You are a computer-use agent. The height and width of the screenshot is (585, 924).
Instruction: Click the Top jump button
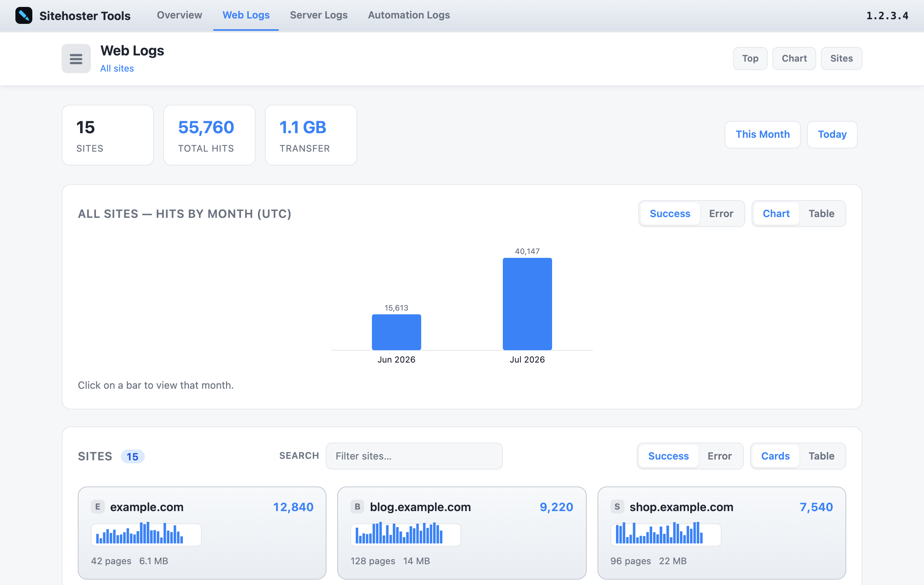(x=750, y=58)
